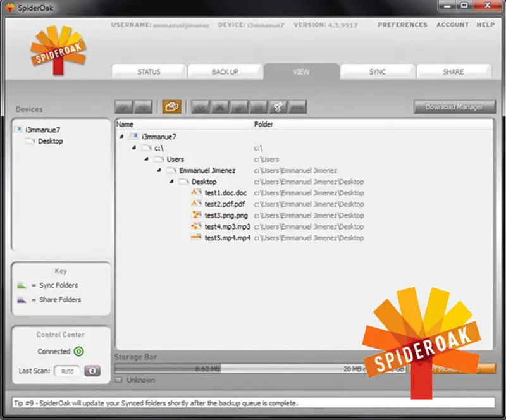Click the test5.mp4.mp4 video icon
Screen dimensions: 506x420
click(x=196, y=238)
